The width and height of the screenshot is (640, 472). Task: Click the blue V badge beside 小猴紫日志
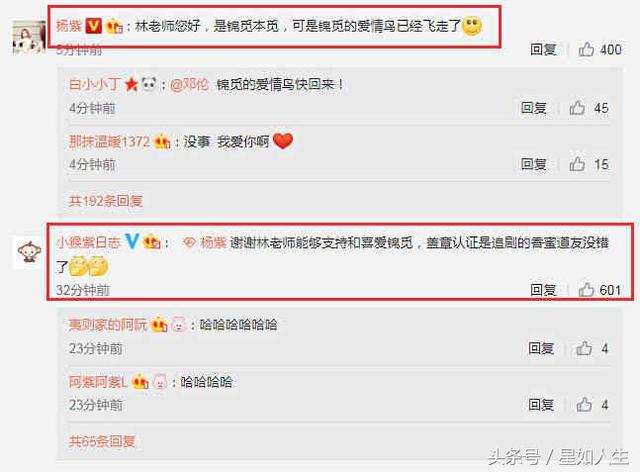tap(132, 241)
